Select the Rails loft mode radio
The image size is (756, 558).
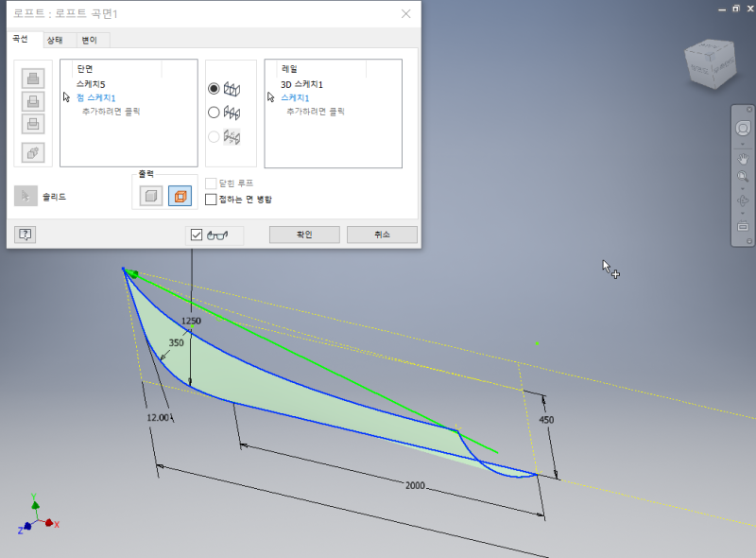(214, 89)
